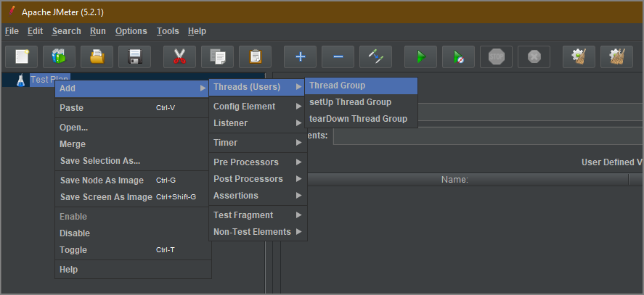644x295 pixels.
Task: Copy with the double-page toolbar icon
Action: tap(217, 57)
